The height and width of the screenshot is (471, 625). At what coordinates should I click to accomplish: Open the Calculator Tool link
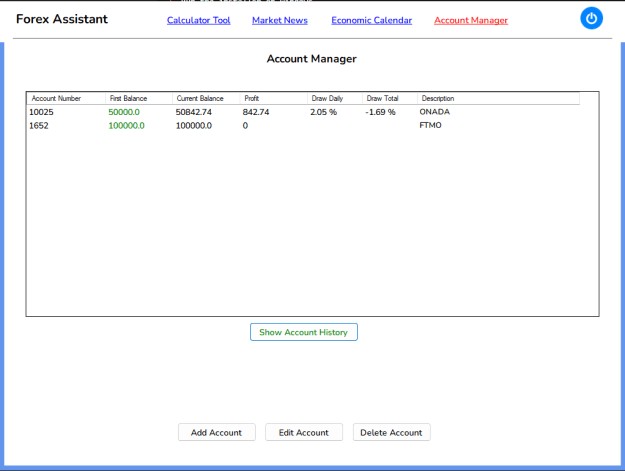click(199, 20)
